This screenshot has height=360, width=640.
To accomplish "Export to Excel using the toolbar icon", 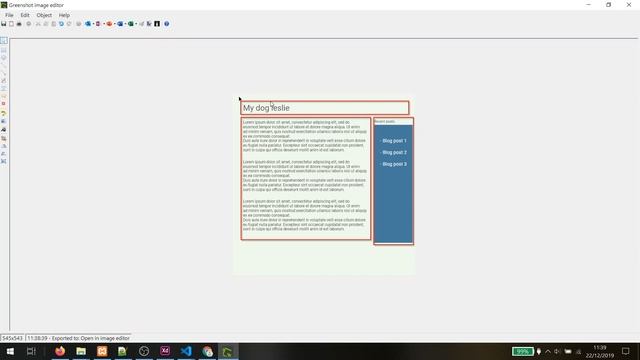I will tap(131, 24).
